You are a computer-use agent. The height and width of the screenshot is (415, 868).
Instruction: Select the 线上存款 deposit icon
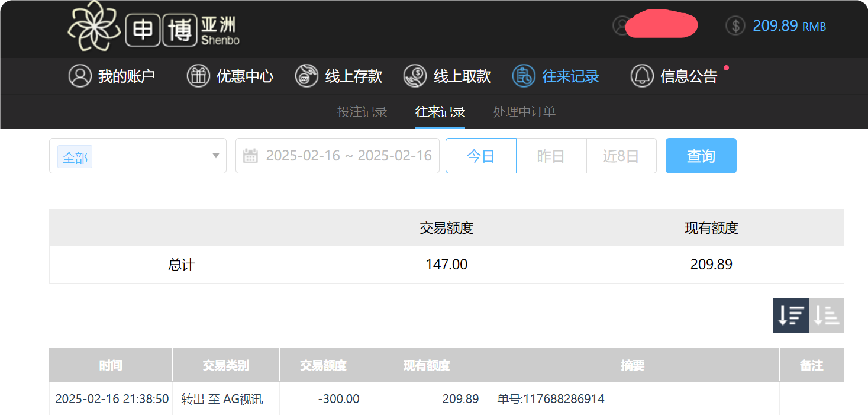306,76
